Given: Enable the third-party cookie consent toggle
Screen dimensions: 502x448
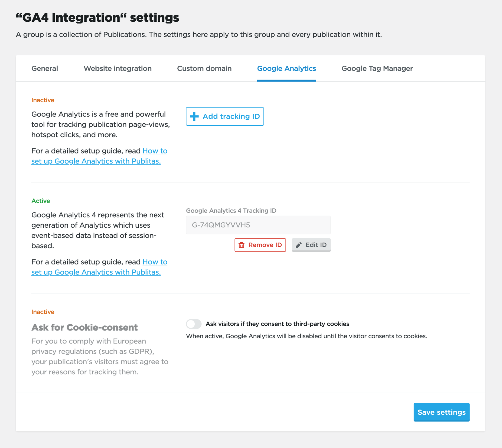Looking at the screenshot, I should [x=194, y=324].
